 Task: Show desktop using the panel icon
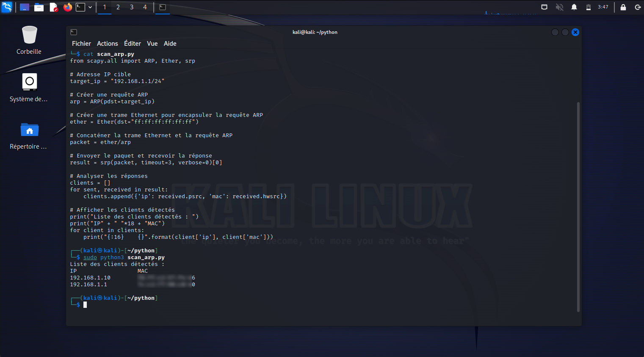(25, 7)
